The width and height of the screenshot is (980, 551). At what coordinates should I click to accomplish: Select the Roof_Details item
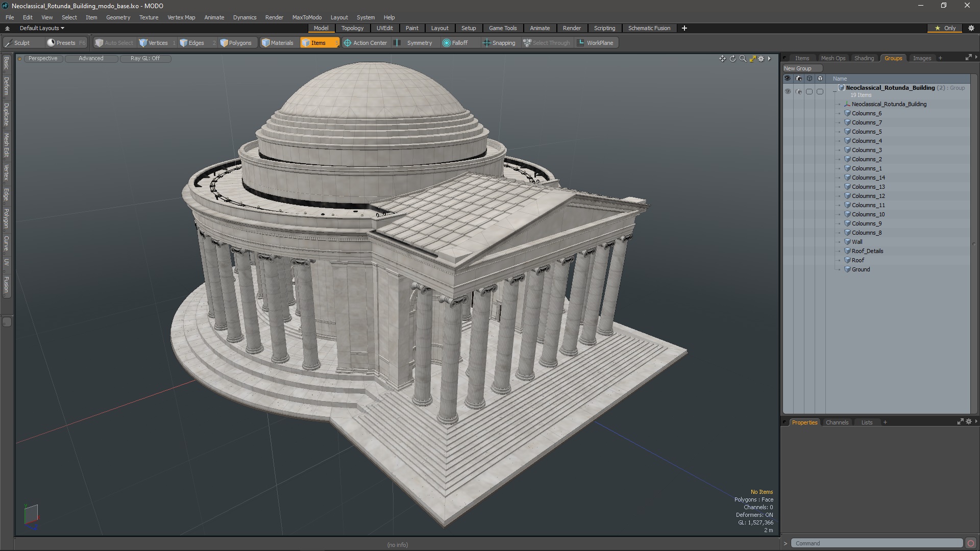(x=867, y=251)
